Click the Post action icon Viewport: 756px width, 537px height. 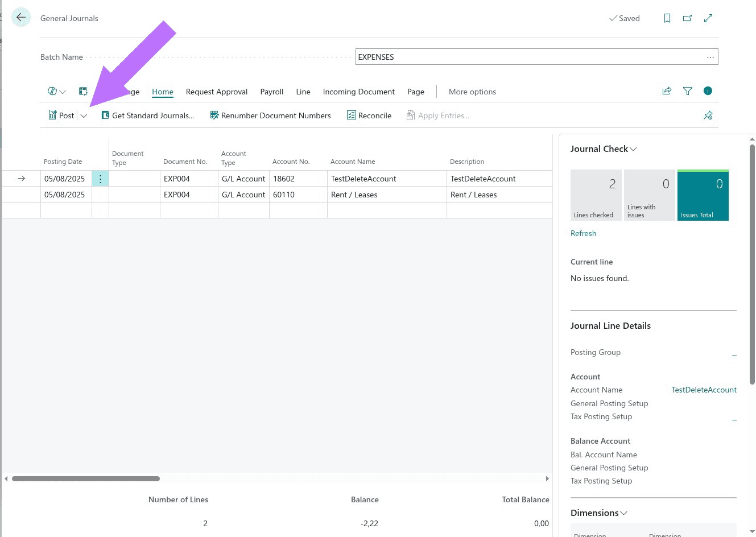tap(52, 115)
